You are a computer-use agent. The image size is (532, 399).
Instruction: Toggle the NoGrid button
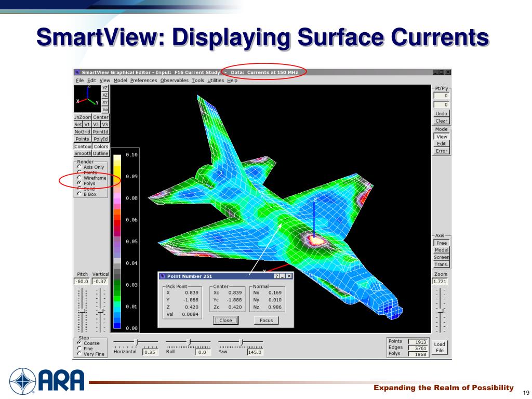point(83,131)
